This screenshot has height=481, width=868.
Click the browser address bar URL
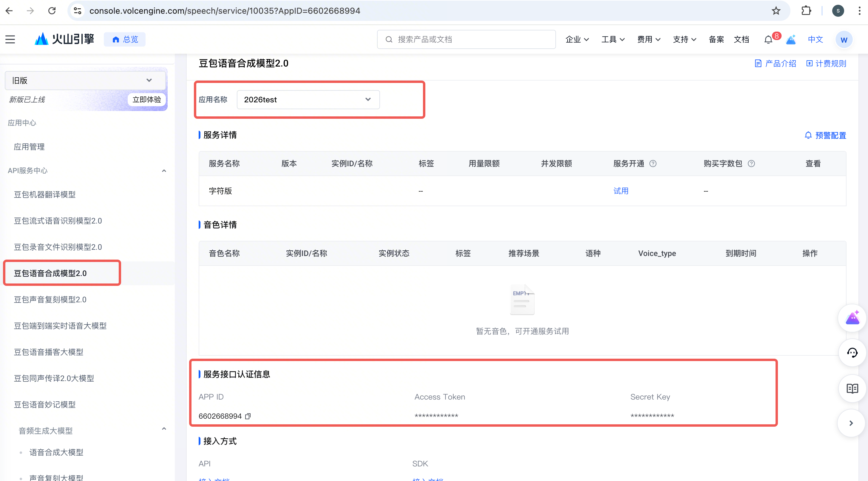tap(225, 11)
